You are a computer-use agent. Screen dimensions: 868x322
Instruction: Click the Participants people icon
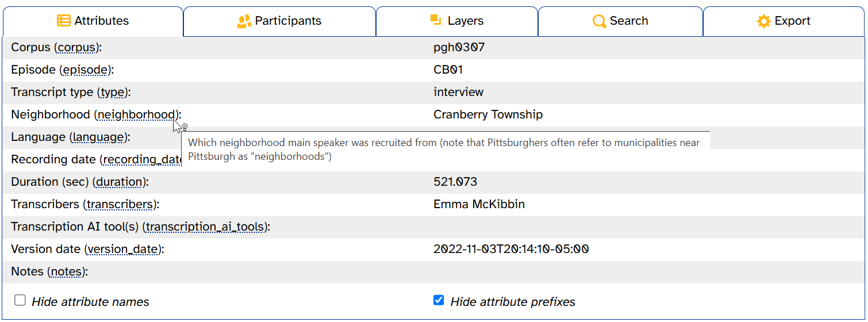(244, 21)
